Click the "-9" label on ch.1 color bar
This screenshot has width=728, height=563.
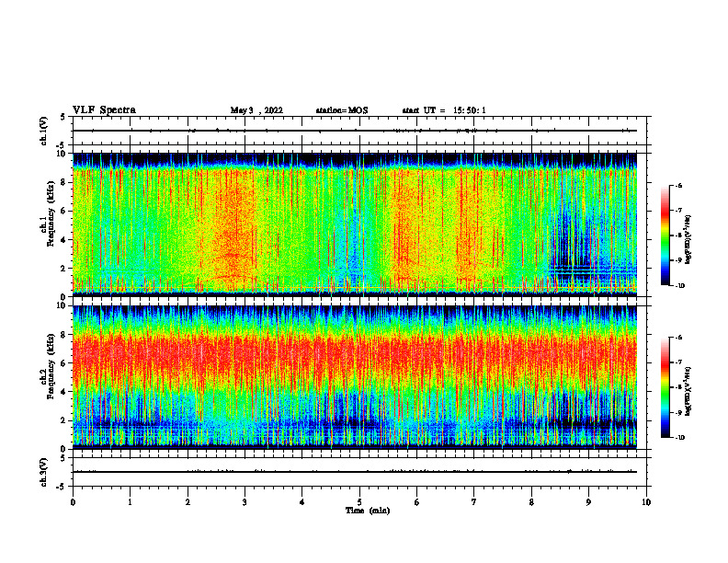(x=678, y=260)
